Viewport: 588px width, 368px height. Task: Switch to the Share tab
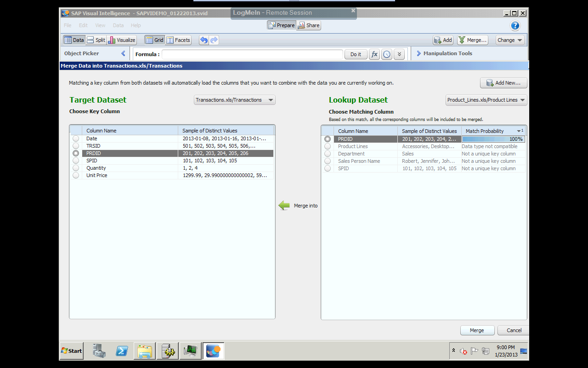coord(309,25)
